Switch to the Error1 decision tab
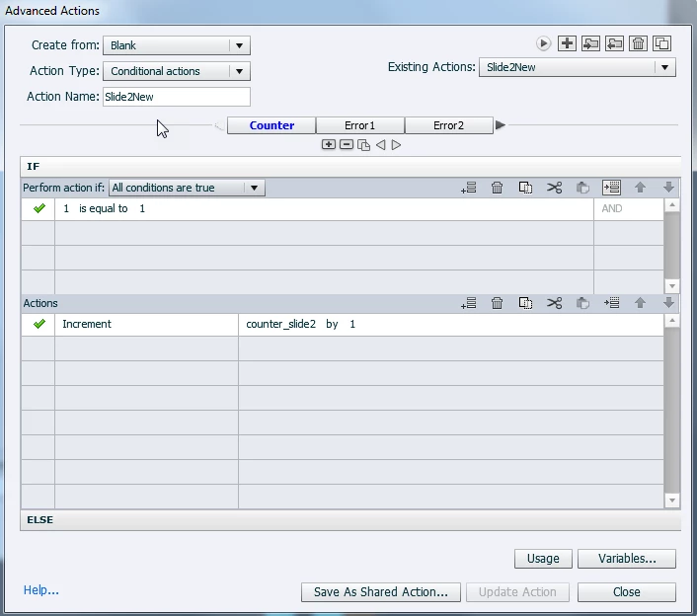 tap(360, 125)
